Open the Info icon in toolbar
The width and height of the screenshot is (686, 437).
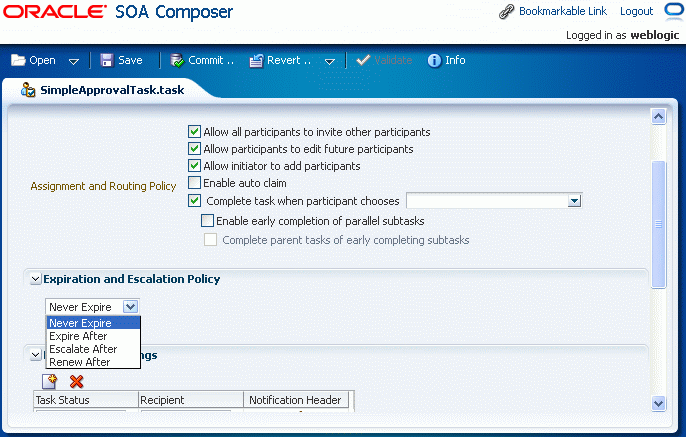tap(434, 60)
